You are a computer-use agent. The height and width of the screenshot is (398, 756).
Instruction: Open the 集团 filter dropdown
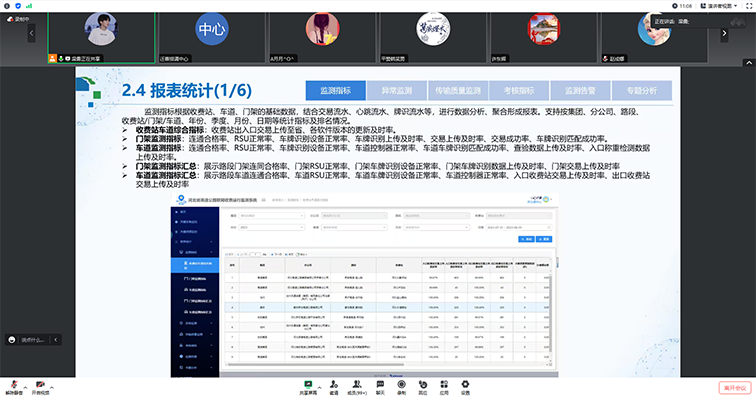point(271,216)
